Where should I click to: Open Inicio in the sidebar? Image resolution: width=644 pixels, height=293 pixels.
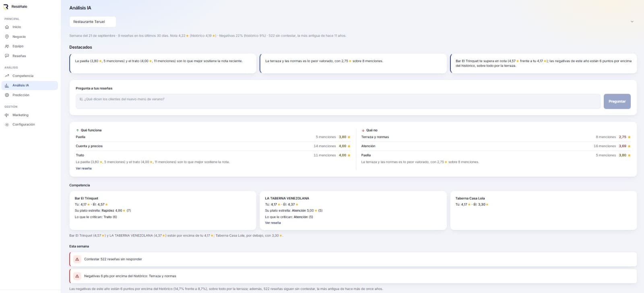pos(30,27)
